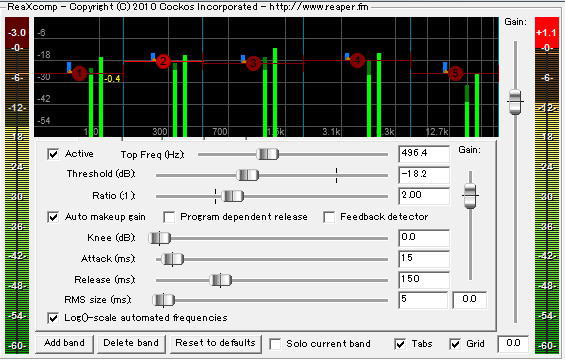This screenshot has width=565, height=360.
Task: Click blue threshold handle beside band 5
Action: [445, 67]
